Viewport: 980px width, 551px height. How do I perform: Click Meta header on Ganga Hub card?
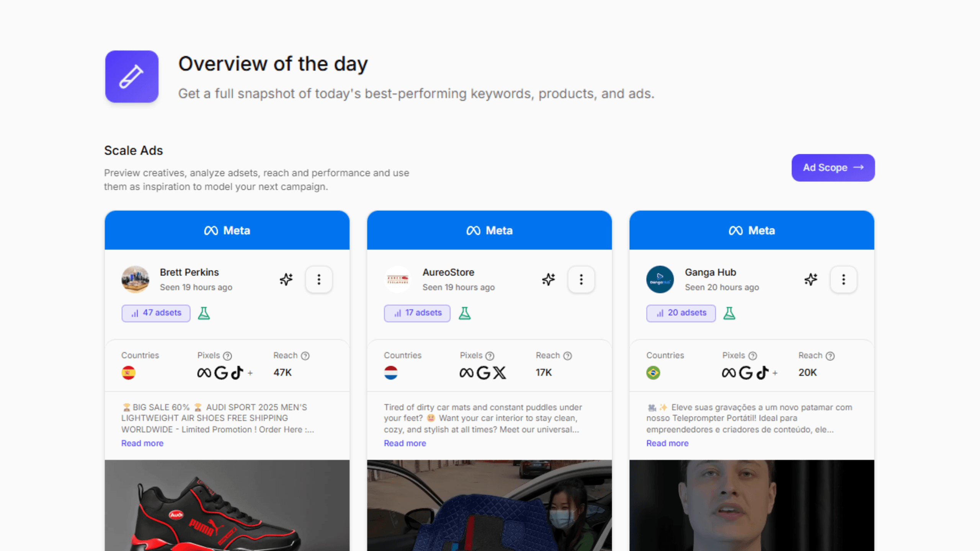pyautogui.click(x=752, y=230)
